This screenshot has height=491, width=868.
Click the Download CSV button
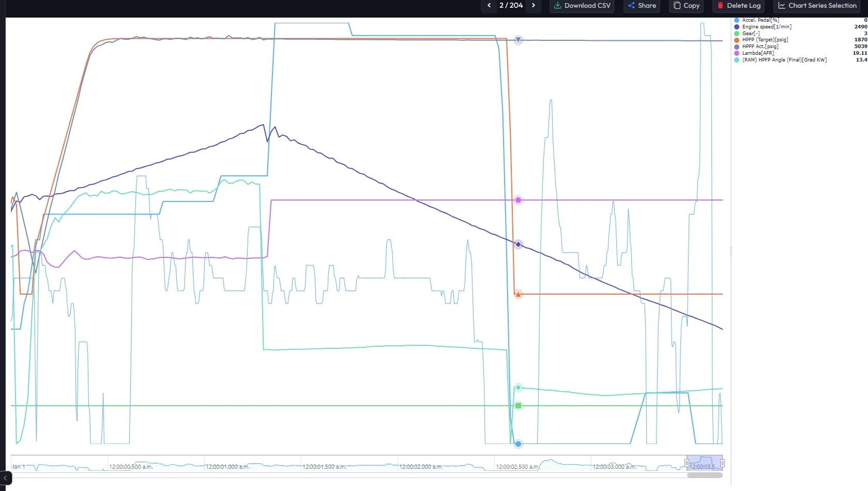[582, 6]
